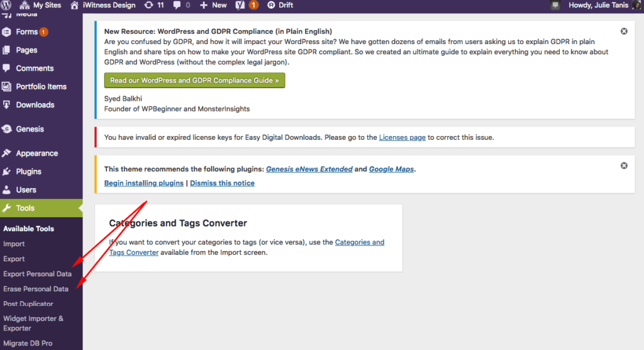Open the My Sites network icon
The height and width of the screenshot is (350, 644).
[x=25, y=5]
